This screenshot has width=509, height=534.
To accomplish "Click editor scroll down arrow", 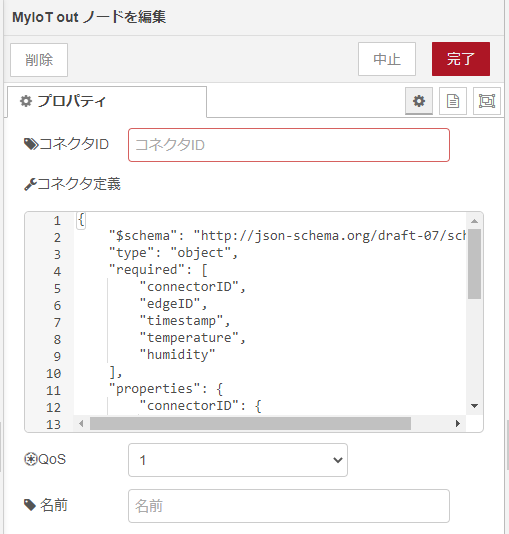I will coord(474,406).
